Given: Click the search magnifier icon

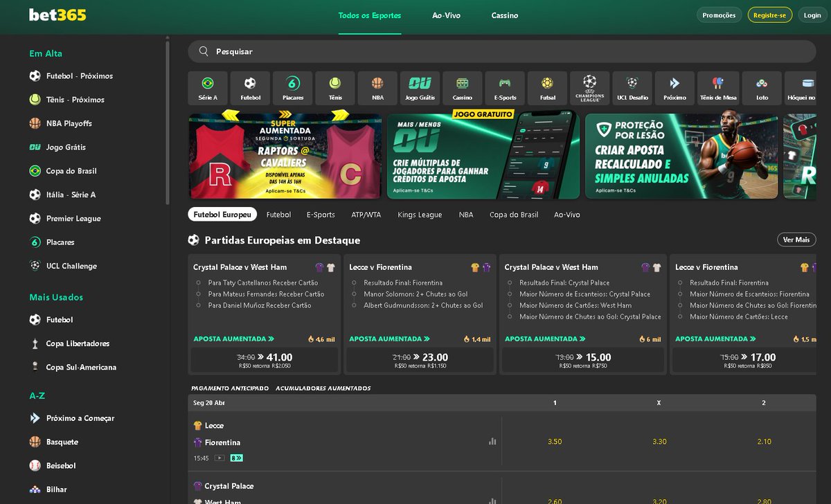Looking at the screenshot, I should pyautogui.click(x=204, y=51).
